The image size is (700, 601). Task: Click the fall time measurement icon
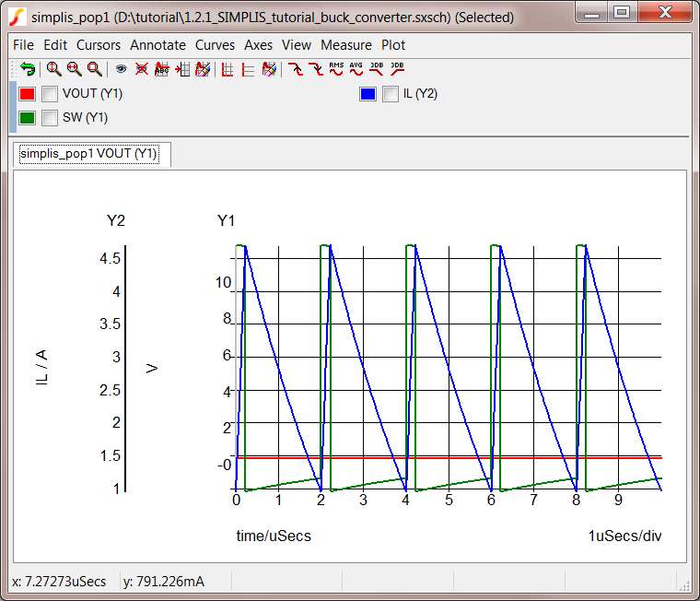coord(316,69)
